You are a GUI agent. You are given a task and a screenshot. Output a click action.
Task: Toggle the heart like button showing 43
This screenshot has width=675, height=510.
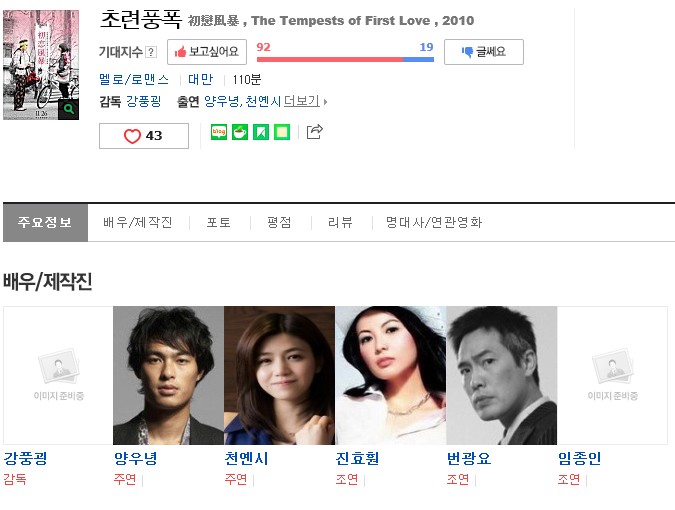point(144,136)
